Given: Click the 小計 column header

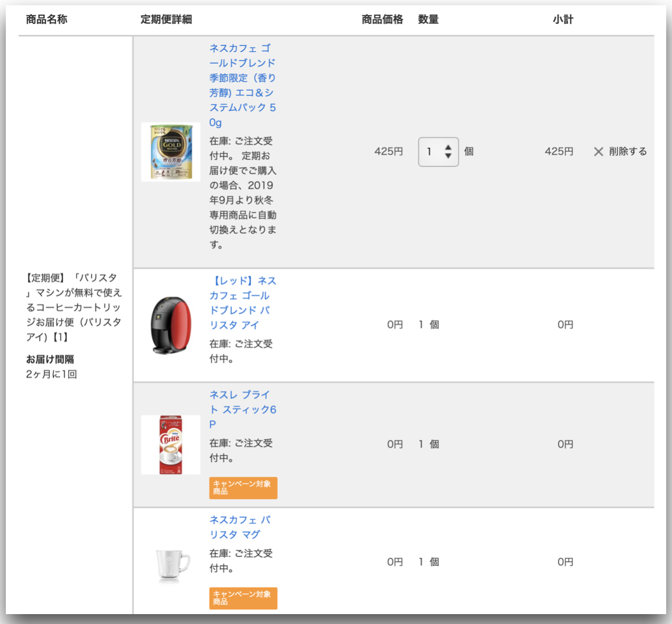Looking at the screenshot, I should [563, 19].
